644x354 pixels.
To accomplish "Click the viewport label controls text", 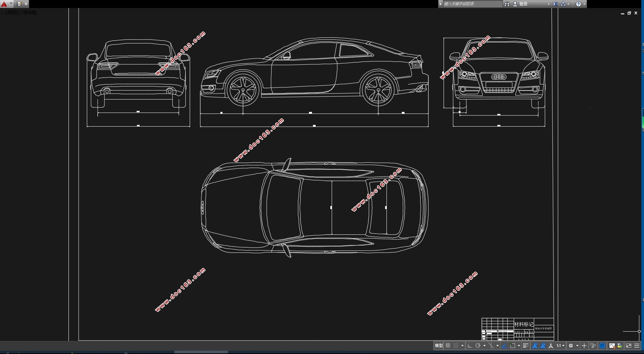I will [19, 12].
